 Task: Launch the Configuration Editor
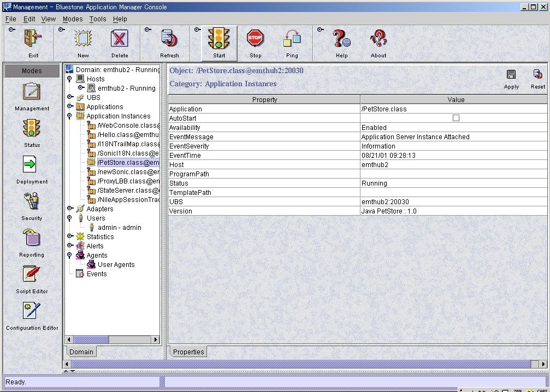click(32, 311)
